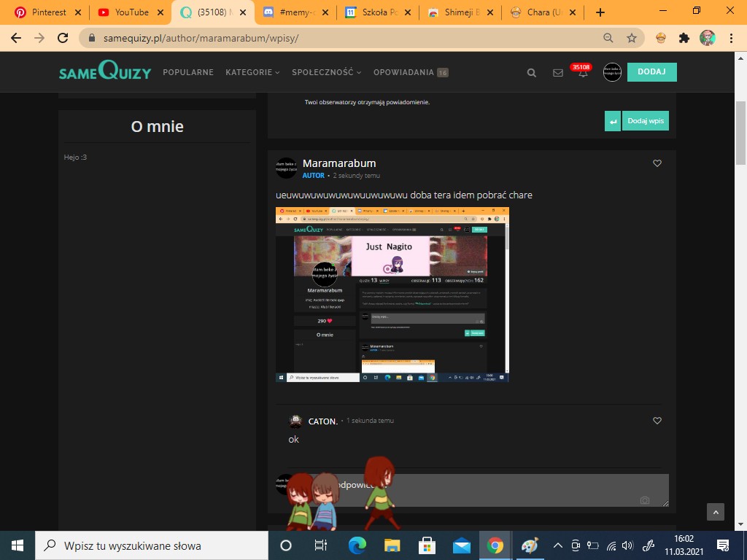
Task: Switch to the YouTube browser tab
Action: click(x=131, y=12)
